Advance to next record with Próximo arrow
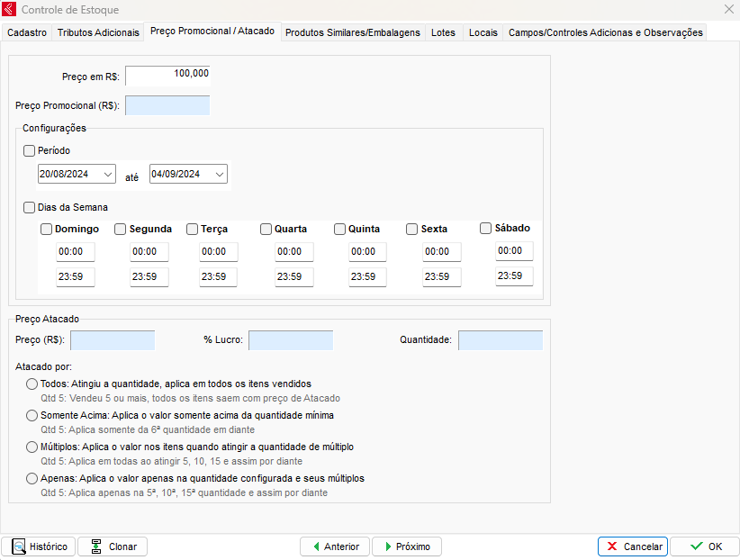The height and width of the screenshot is (560, 740). coord(387,546)
